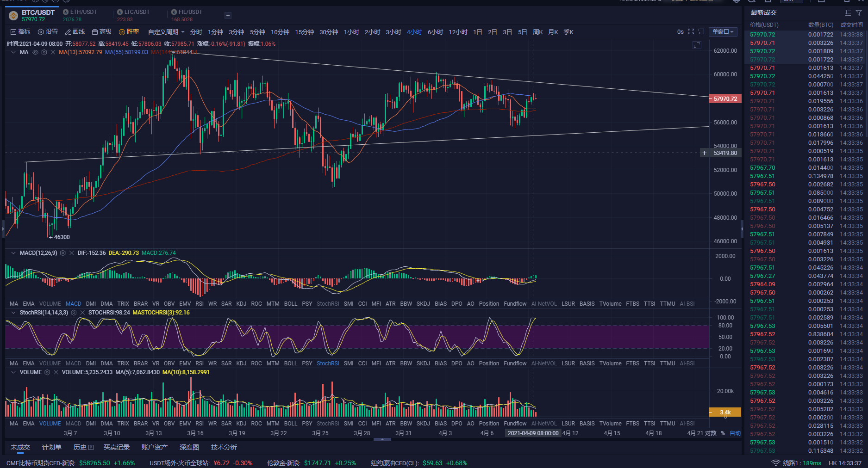The image size is (868, 468).
Task: Click the sort icon in 最新成交 panel
Action: click(848, 13)
